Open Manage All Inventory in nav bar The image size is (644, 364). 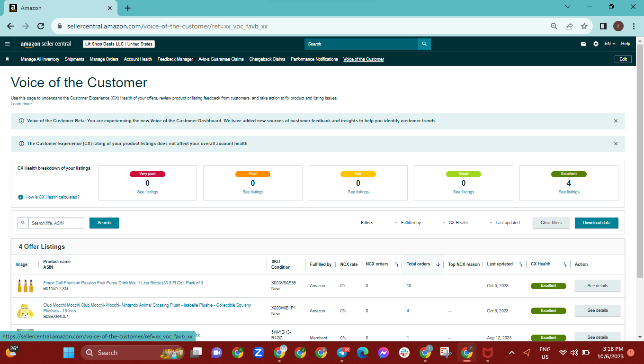click(x=40, y=59)
